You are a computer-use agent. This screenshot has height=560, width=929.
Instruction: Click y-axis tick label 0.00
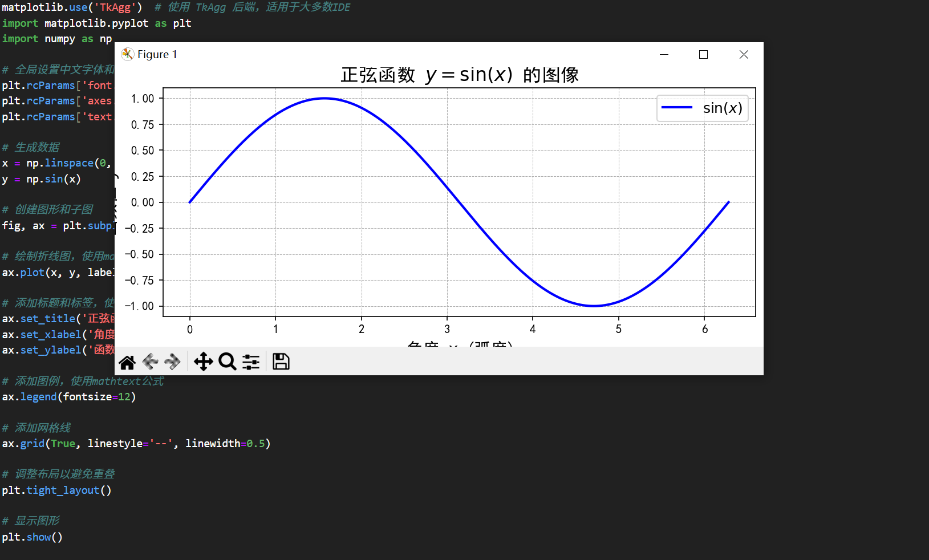click(143, 202)
